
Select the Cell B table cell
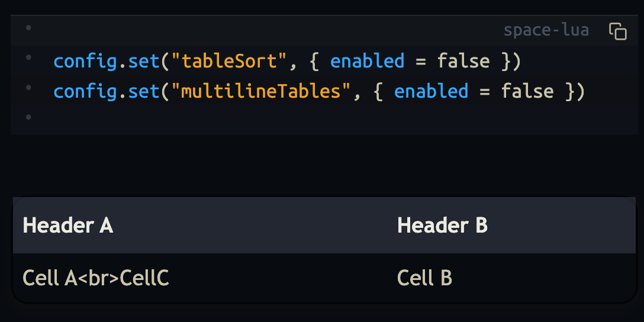click(x=424, y=278)
